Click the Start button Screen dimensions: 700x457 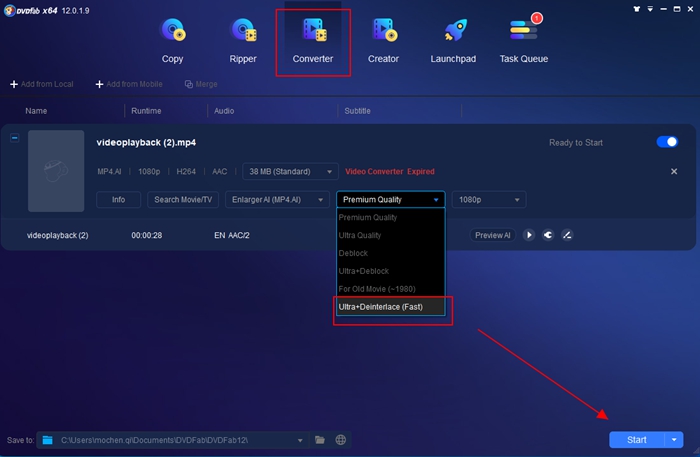[x=637, y=439]
